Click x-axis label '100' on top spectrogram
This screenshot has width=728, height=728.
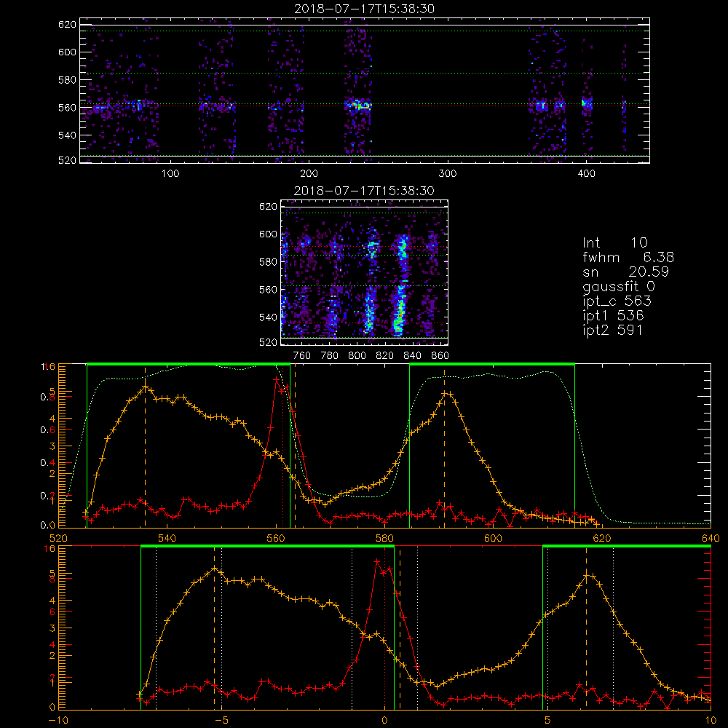pos(170,174)
